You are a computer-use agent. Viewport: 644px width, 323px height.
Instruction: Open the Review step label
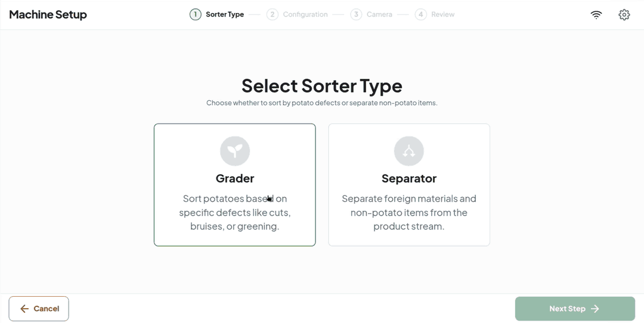[442, 14]
